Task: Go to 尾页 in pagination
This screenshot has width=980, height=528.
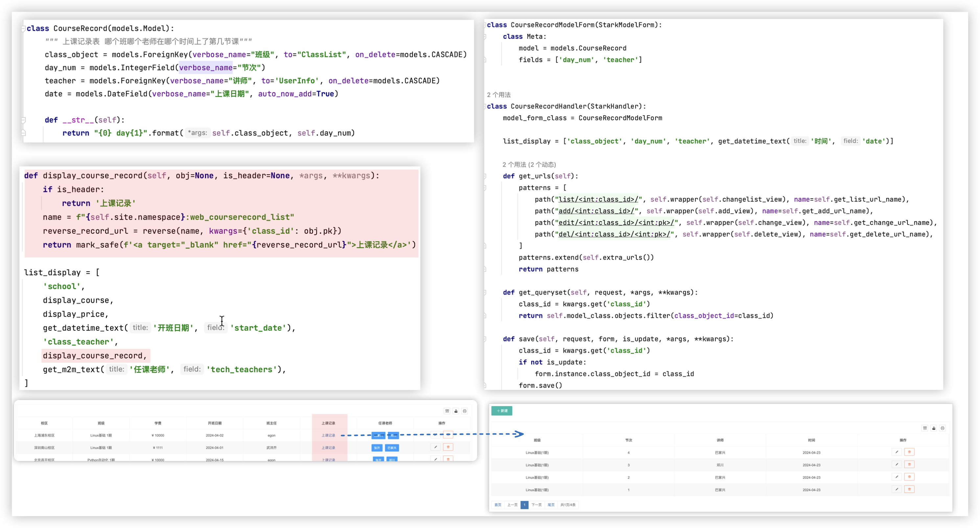Action: 551,505
